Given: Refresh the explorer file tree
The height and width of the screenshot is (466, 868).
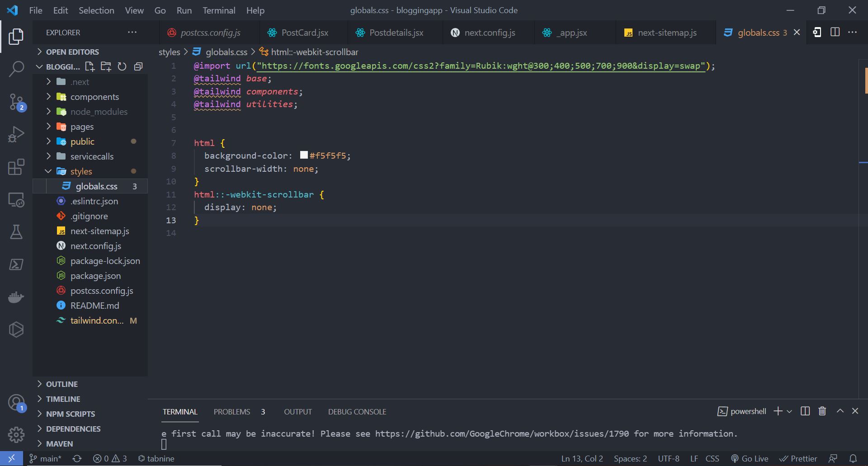Looking at the screenshot, I should click(x=122, y=66).
